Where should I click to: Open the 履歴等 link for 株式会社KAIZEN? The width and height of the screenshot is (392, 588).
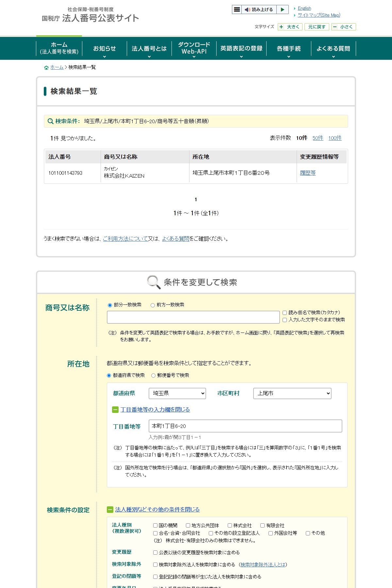(308, 173)
